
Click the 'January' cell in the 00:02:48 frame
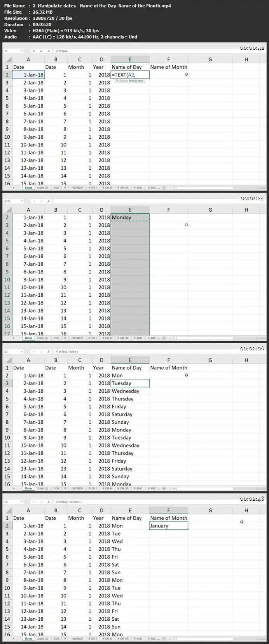coord(168,526)
